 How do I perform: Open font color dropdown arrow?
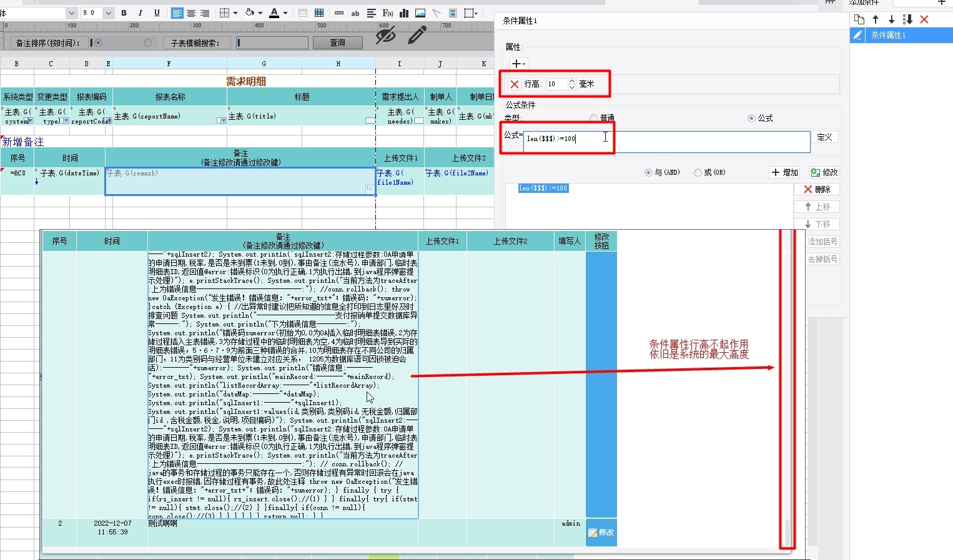[x=285, y=12]
